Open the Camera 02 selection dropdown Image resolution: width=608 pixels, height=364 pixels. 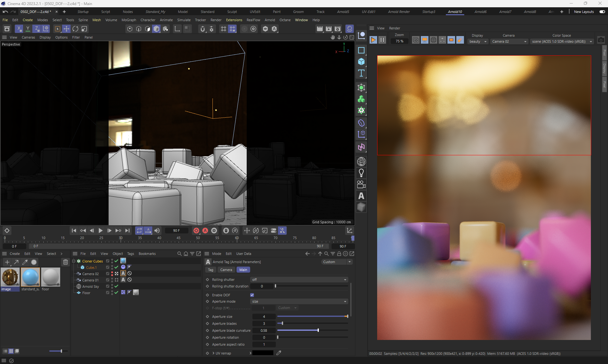point(509,41)
